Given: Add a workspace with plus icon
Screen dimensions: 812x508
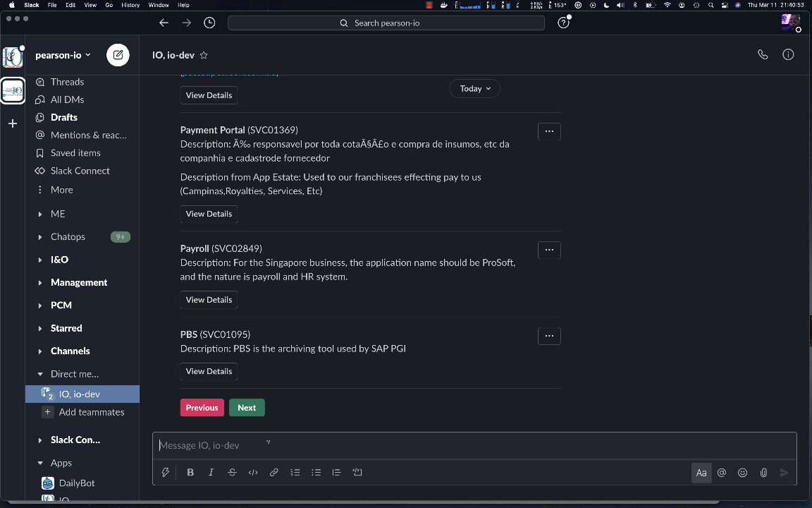Looking at the screenshot, I should pos(13,123).
